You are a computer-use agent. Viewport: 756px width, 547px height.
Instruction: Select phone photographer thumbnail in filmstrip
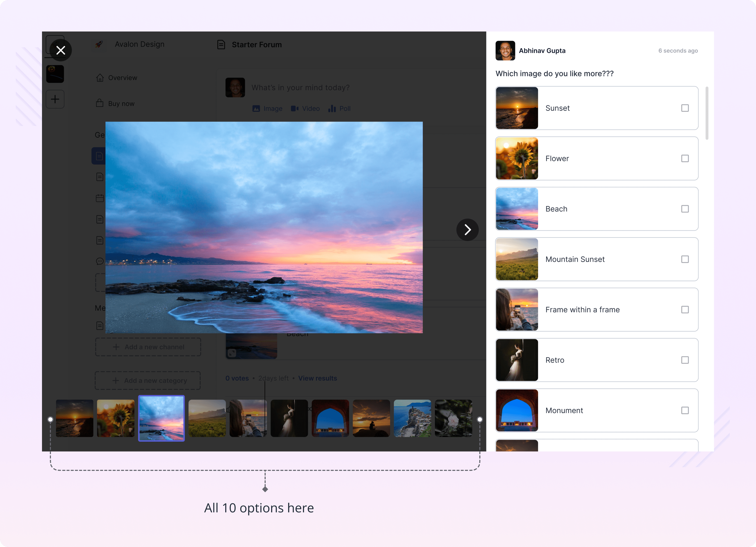click(x=248, y=418)
